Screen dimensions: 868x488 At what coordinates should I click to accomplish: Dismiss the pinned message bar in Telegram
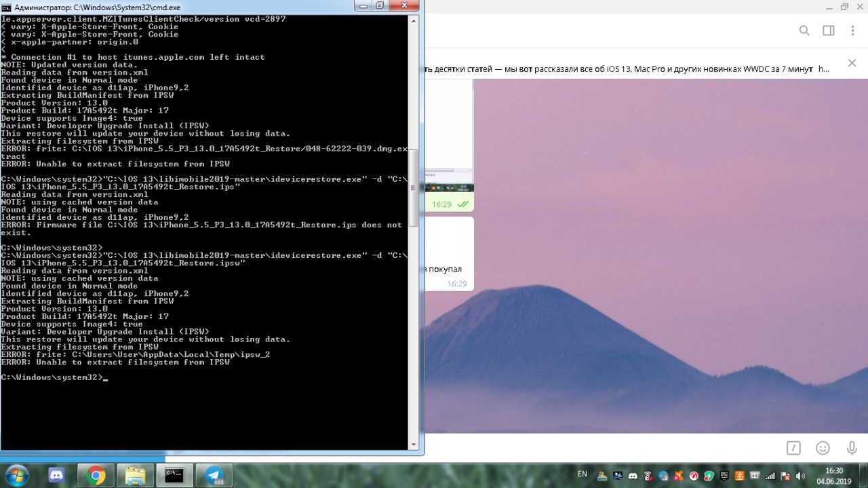(852, 63)
